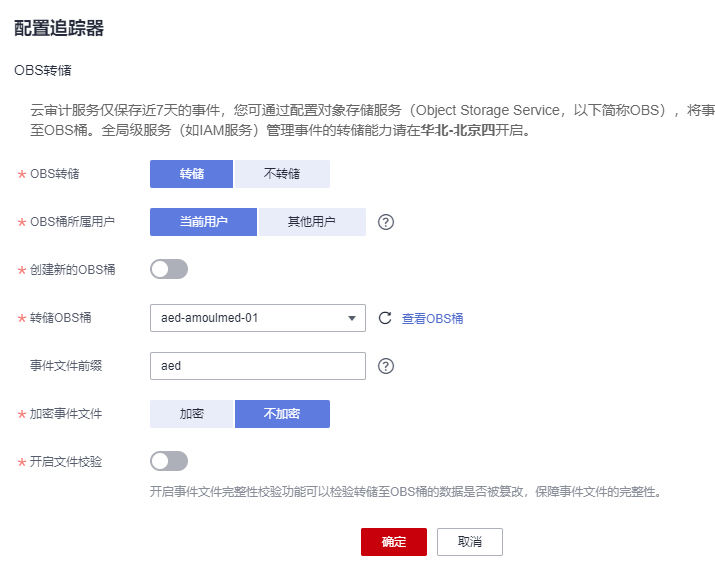The image size is (715, 562).
Task: Enable the 开启文件校验 switch
Action: [169, 461]
